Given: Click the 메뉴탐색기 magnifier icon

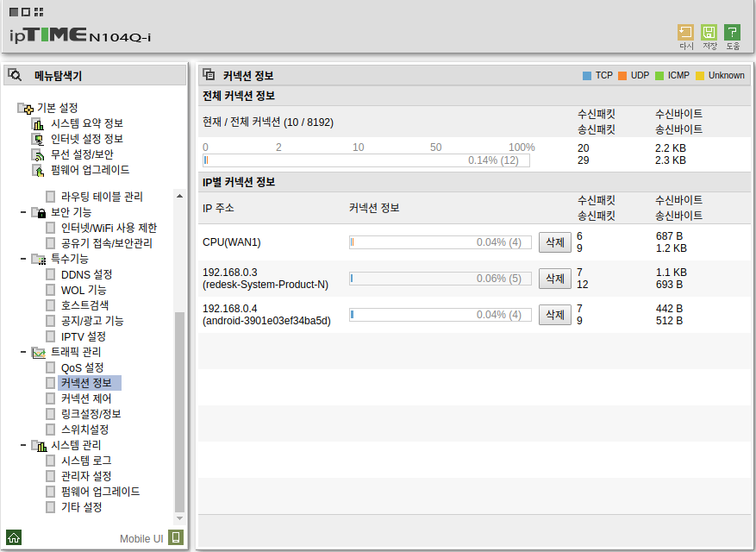Looking at the screenshot, I should [x=15, y=75].
